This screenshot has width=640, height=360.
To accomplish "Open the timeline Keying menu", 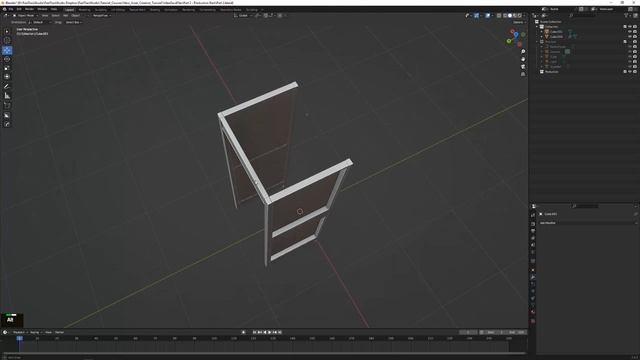I will [35, 332].
